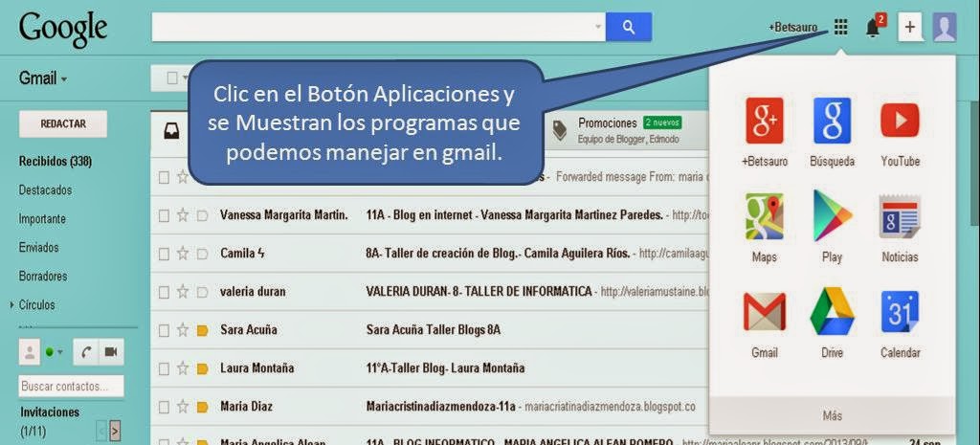980x445 pixels.
Task: Click the select-all checkbox in toolbar
Action: (x=172, y=78)
